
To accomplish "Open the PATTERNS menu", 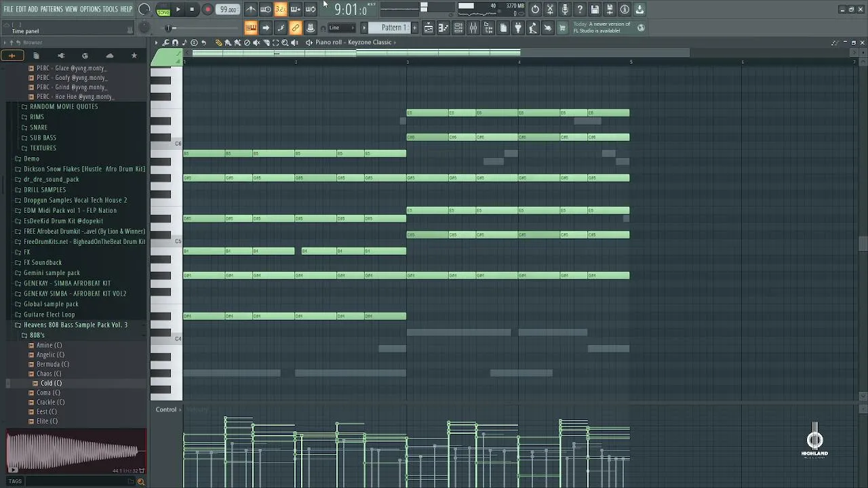I will tap(52, 9).
